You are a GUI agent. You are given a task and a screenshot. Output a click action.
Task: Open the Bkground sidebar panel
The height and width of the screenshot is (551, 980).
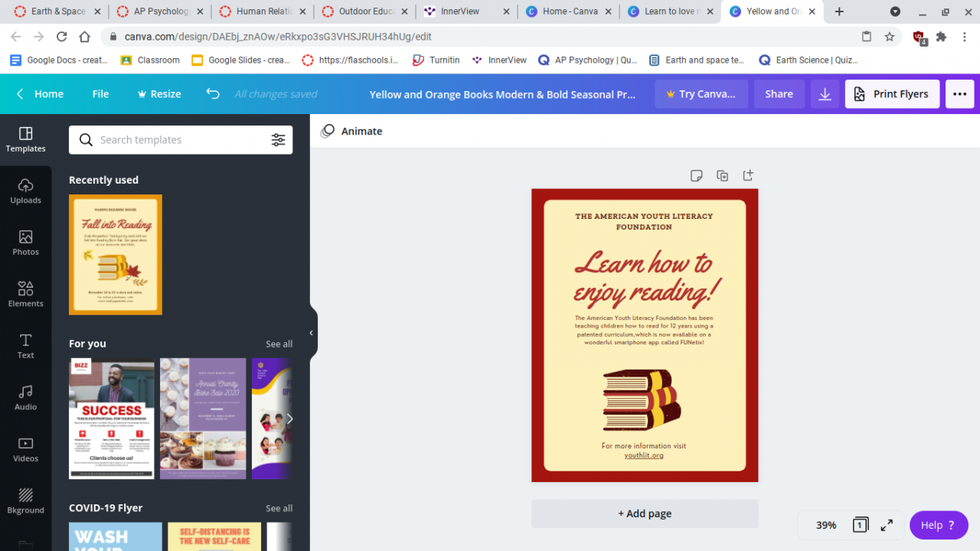(25, 501)
